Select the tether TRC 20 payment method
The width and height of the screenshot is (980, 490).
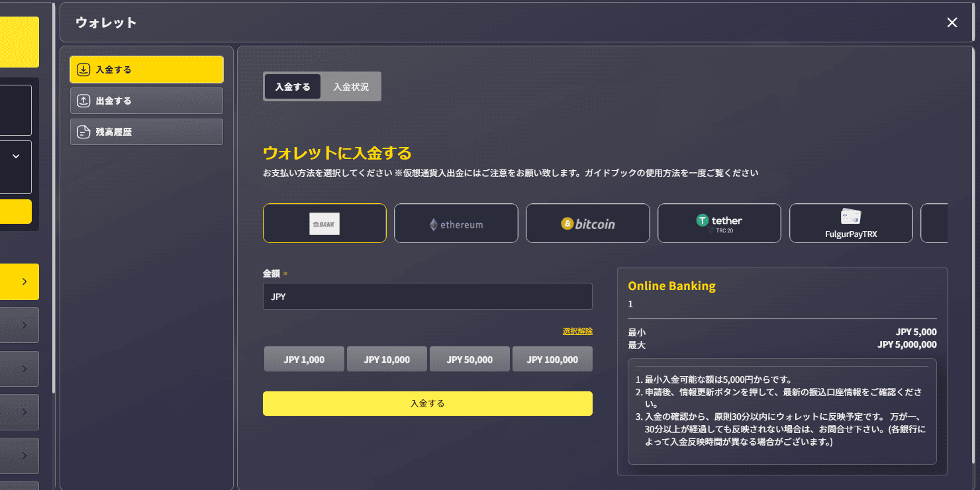(719, 223)
